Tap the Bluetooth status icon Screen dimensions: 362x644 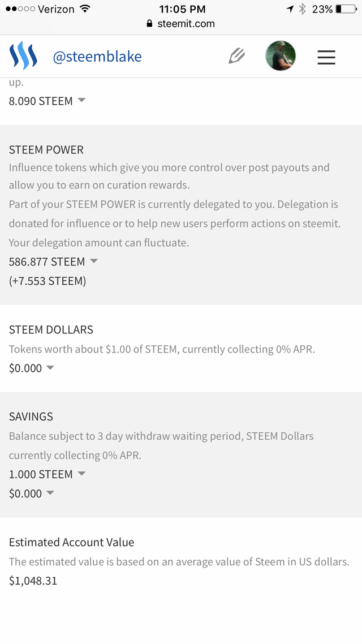tap(302, 9)
